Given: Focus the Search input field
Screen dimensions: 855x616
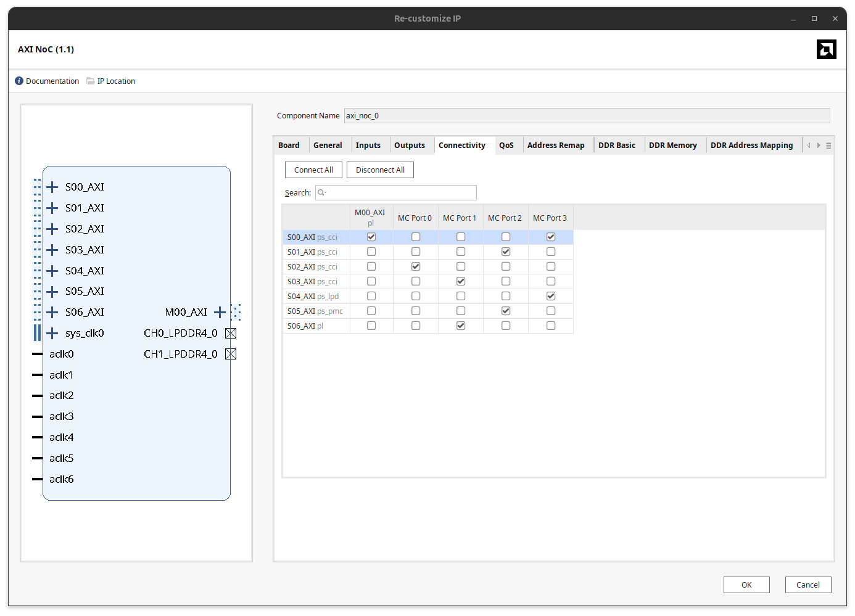Looking at the screenshot, I should (396, 192).
